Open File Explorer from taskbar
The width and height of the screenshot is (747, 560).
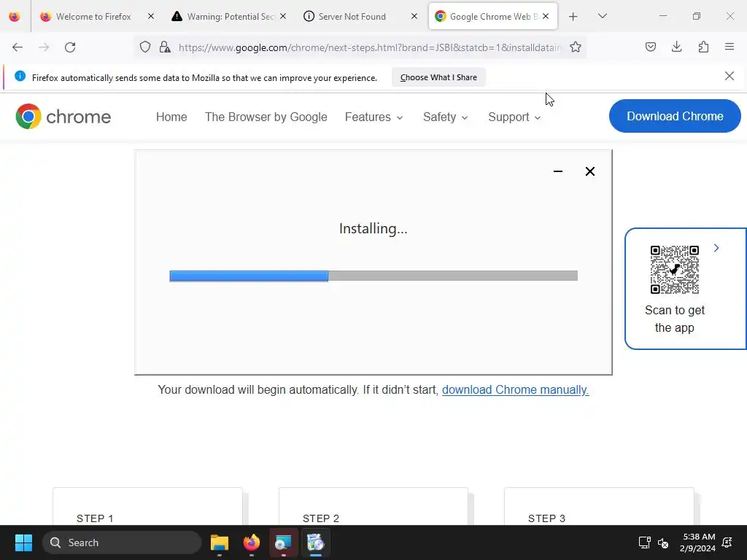point(220,542)
